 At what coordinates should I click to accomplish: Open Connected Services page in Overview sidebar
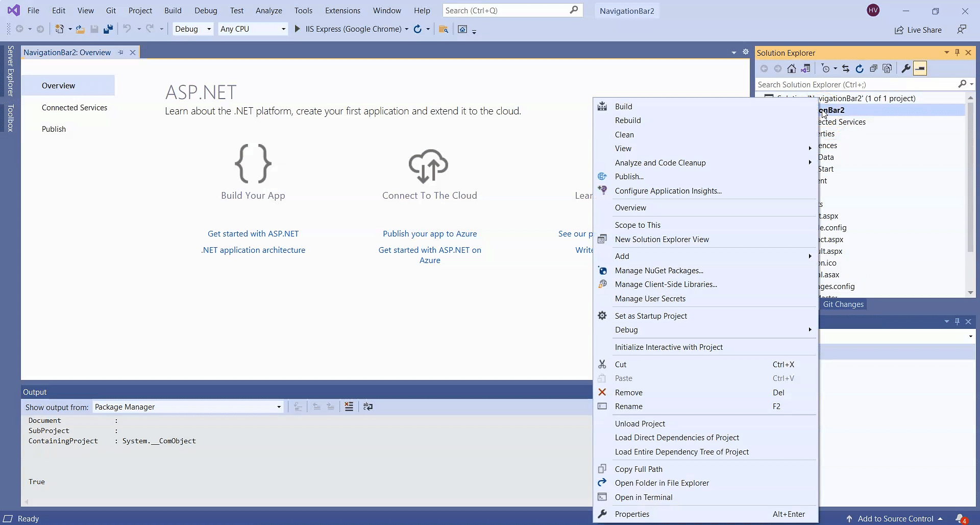(x=75, y=108)
